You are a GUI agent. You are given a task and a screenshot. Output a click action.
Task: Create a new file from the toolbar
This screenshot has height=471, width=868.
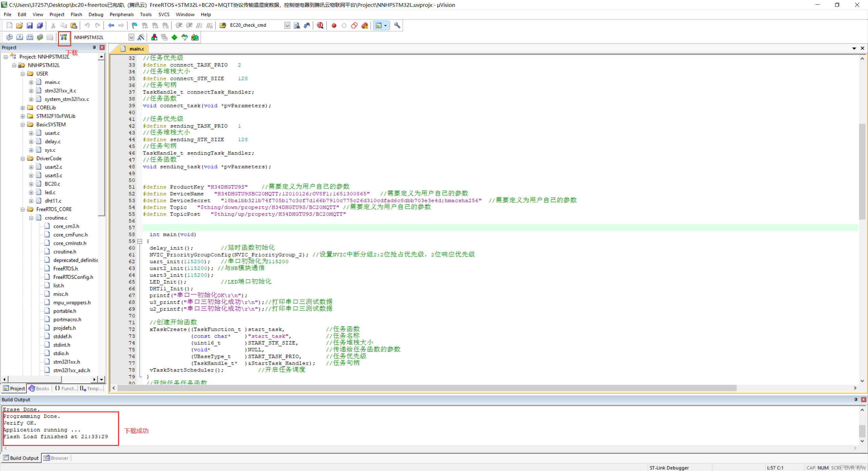(9, 25)
